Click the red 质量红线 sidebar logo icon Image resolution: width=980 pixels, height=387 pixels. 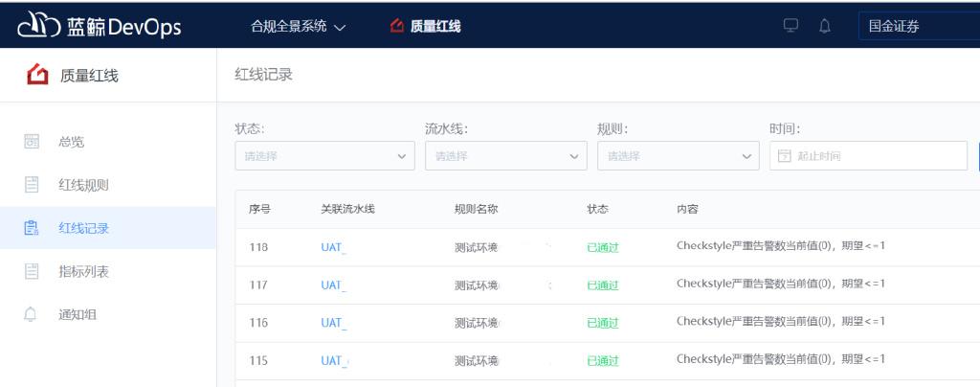coord(37,76)
